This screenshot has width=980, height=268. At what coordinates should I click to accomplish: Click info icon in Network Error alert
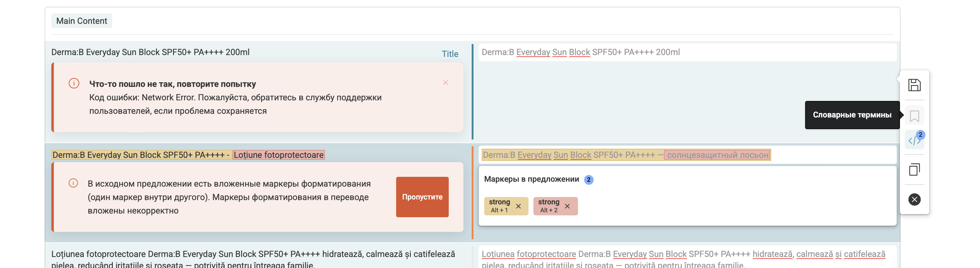click(x=74, y=83)
